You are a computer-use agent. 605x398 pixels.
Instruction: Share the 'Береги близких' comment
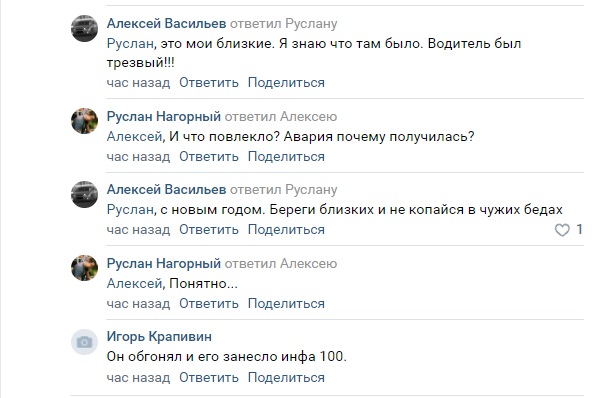pos(286,230)
